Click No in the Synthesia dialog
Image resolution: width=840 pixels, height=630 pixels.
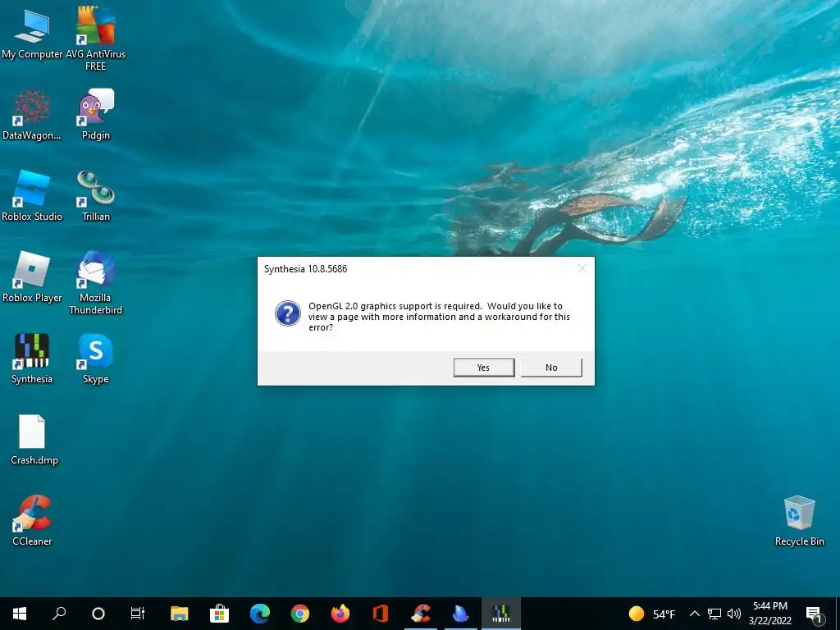click(551, 367)
